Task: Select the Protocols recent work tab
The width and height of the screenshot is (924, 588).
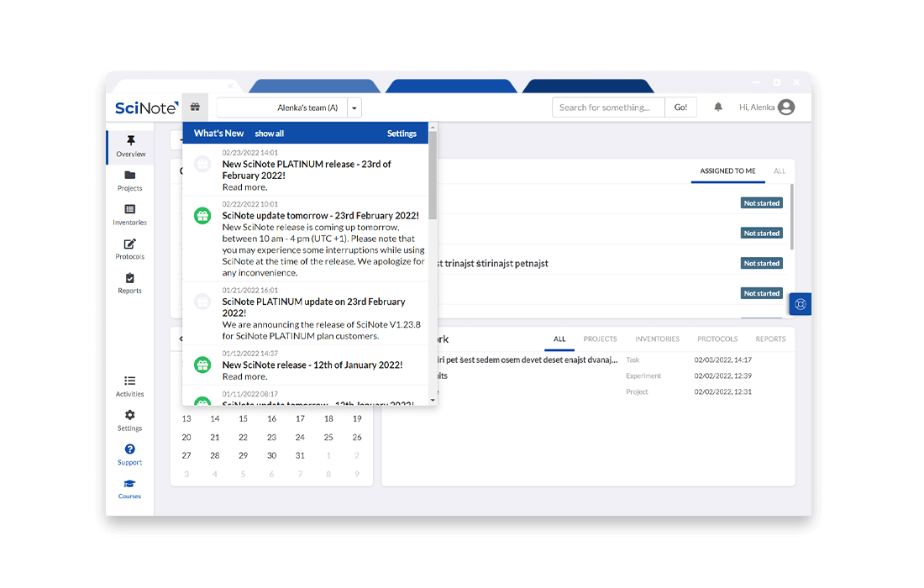Action: (717, 339)
